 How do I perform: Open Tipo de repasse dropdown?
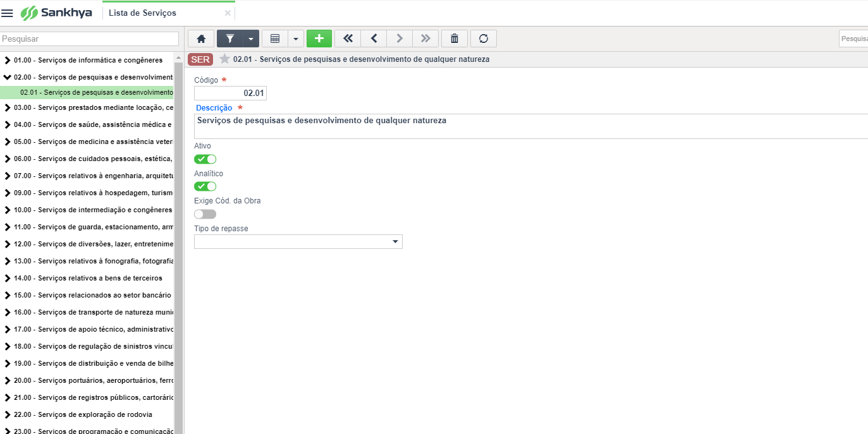click(x=298, y=242)
